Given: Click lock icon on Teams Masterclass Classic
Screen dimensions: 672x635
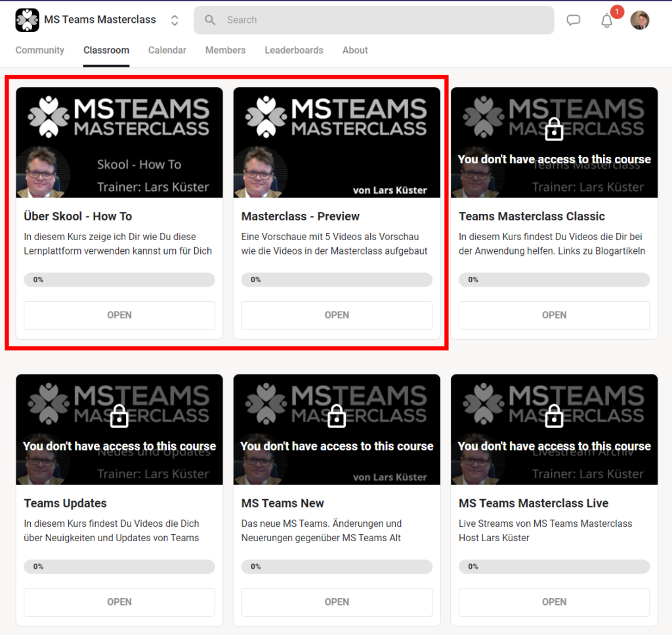Looking at the screenshot, I should click(x=554, y=129).
